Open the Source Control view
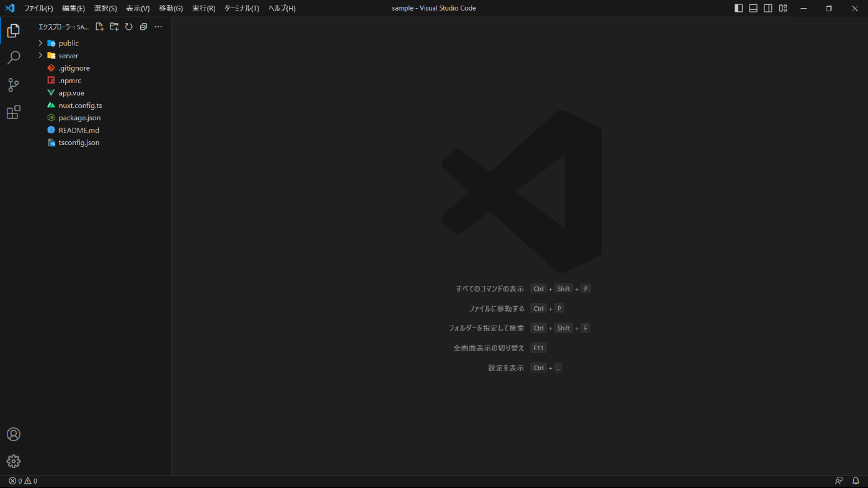 click(x=14, y=85)
